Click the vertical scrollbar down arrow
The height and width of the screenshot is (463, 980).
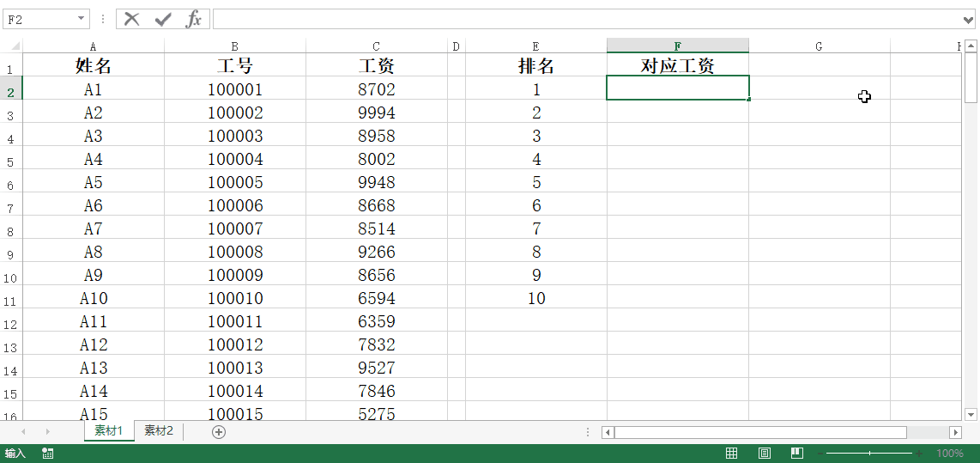(x=971, y=413)
